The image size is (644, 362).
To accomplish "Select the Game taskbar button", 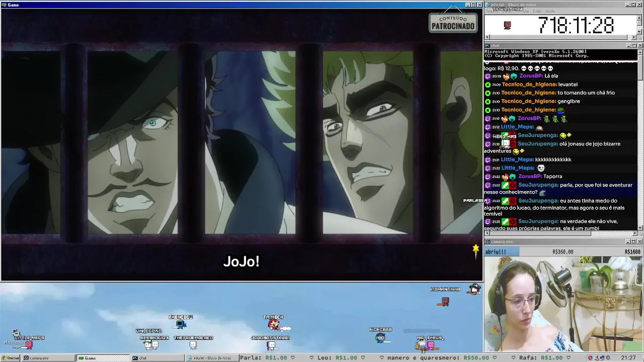I will point(103,358).
